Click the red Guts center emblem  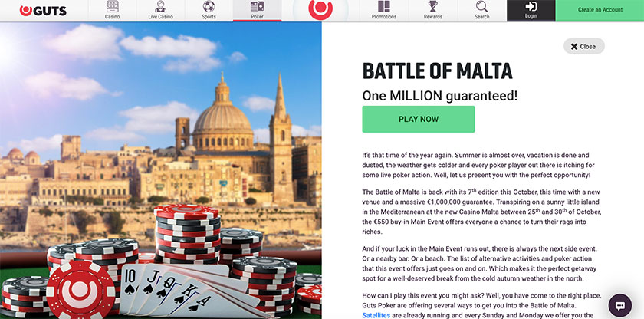pos(320,9)
